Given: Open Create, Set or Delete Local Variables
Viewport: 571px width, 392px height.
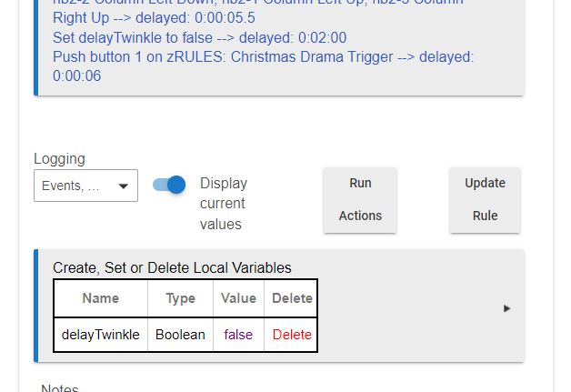Looking at the screenshot, I should coord(172,267).
